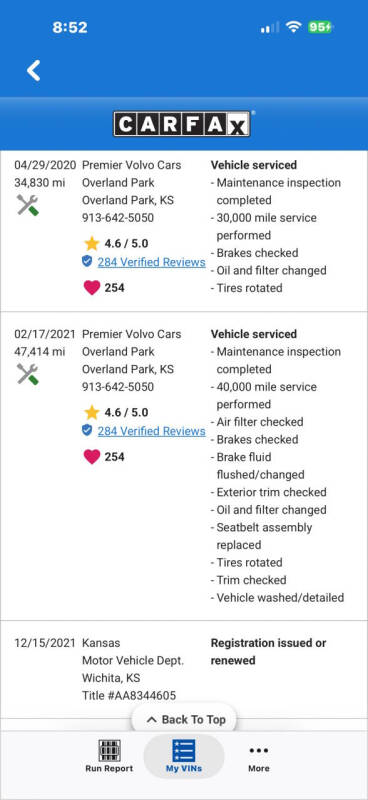Tap the gold star rating in the 2020 record
Screen dimensions: 368x800
point(91,243)
